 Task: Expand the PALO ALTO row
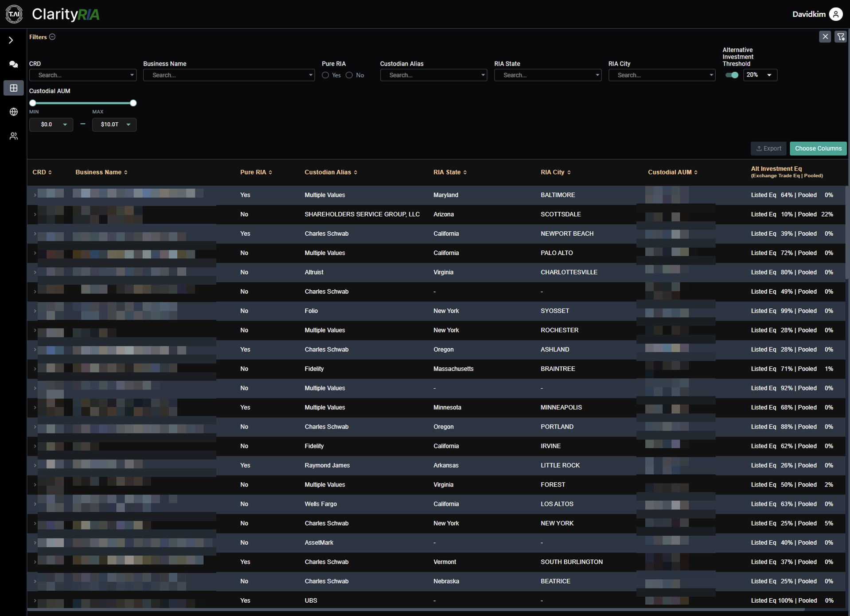35,253
